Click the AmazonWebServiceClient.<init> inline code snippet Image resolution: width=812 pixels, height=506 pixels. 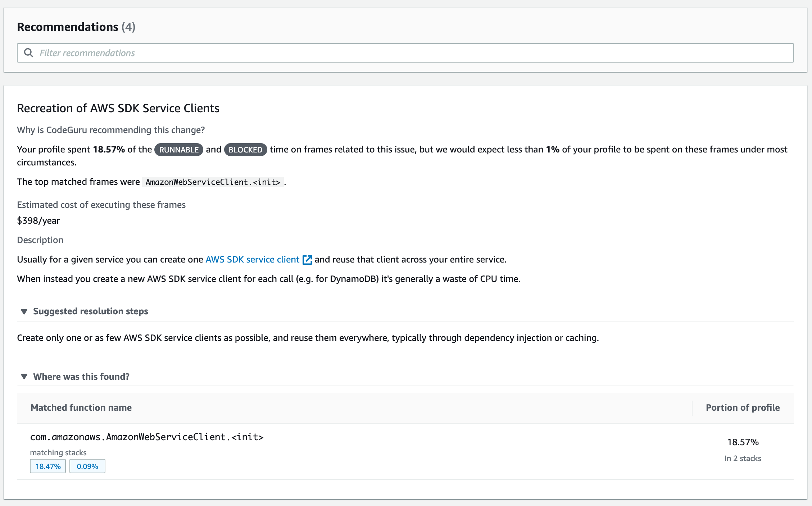(213, 182)
